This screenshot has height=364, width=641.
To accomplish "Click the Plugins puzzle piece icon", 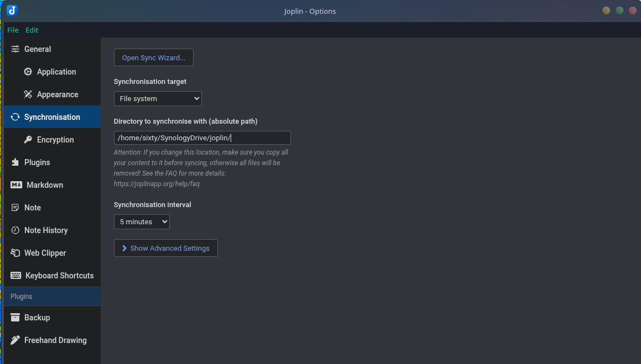I will (15, 162).
